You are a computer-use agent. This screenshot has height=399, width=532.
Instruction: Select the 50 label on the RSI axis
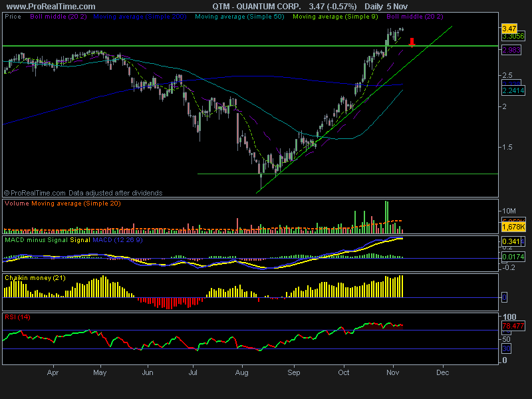(x=507, y=339)
